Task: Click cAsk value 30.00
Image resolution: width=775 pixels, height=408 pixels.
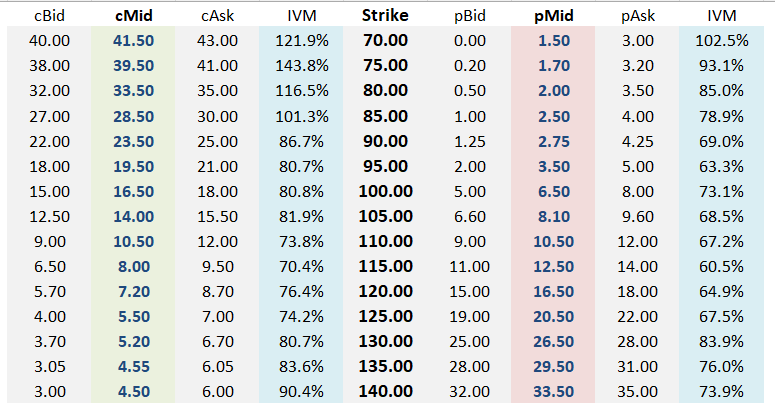Action: [217, 116]
